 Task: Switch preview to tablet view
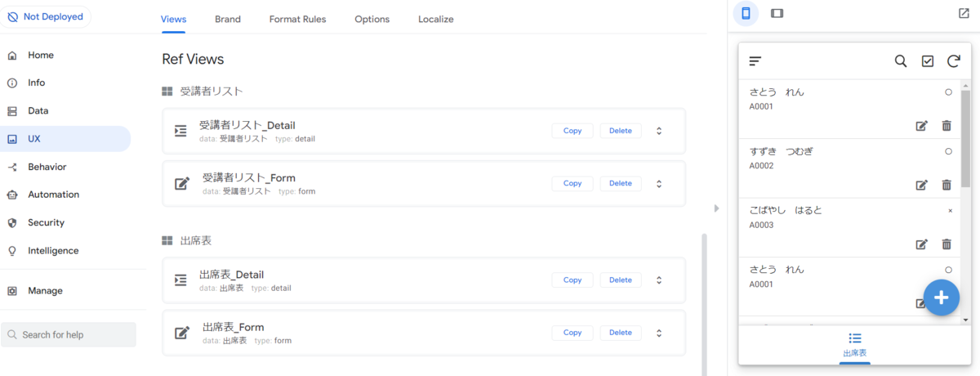[777, 13]
